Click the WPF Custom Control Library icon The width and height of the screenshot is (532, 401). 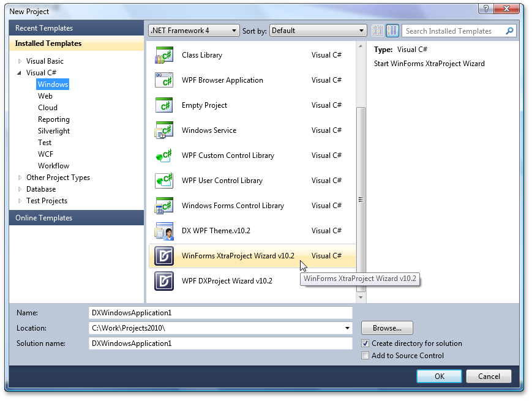click(x=164, y=156)
